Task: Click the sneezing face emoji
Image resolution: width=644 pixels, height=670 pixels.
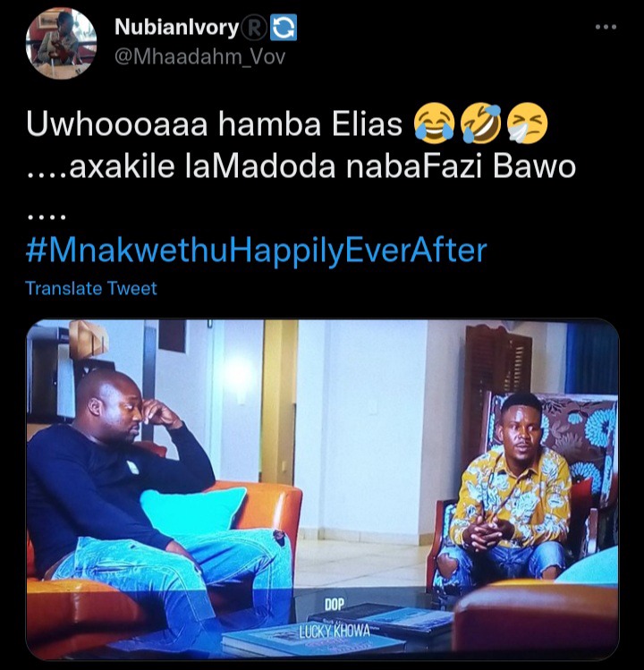Action: pos(527,123)
